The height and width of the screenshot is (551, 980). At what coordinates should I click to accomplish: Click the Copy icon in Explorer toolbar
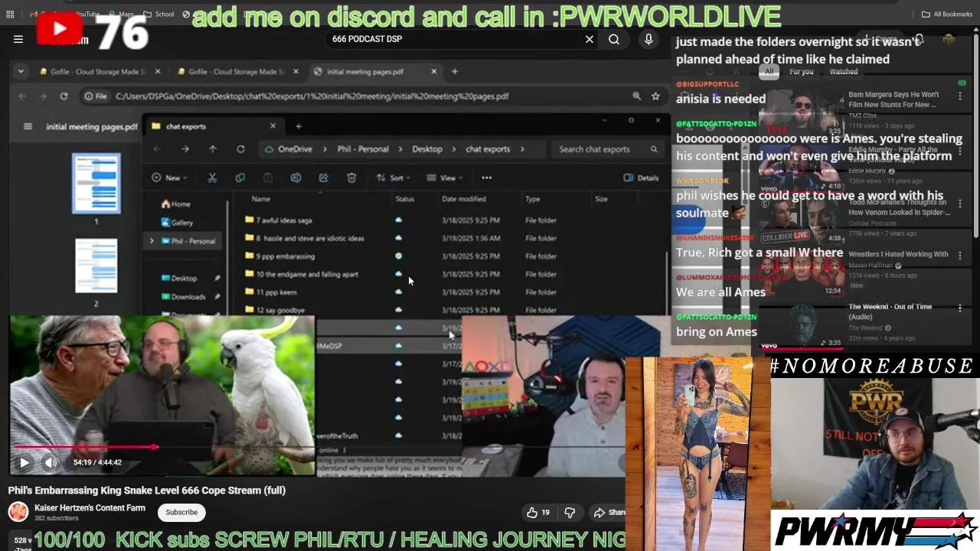(x=240, y=178)
